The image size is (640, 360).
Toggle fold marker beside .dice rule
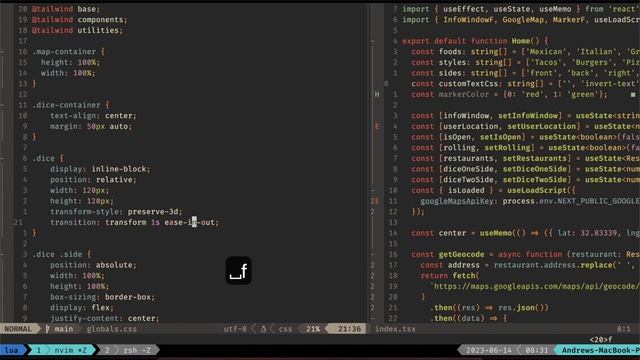pyautogui.click(x=2, y=158)
